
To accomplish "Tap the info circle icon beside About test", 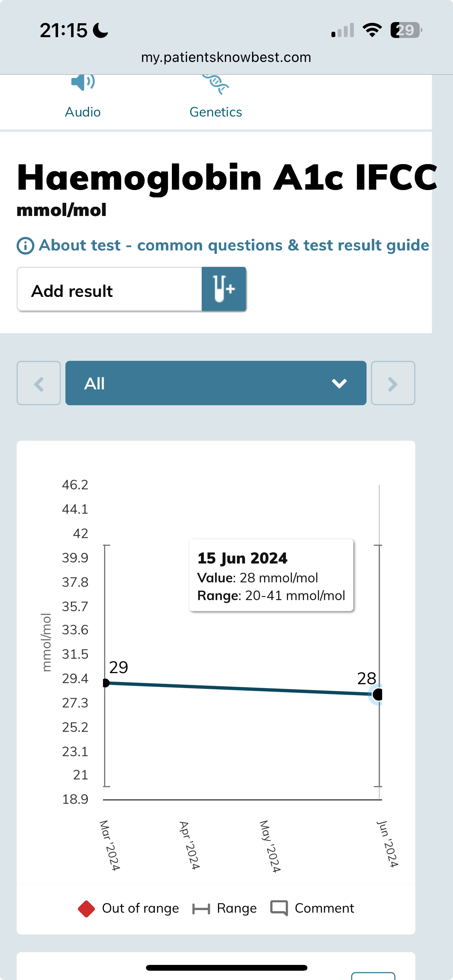I will [26, 246].
